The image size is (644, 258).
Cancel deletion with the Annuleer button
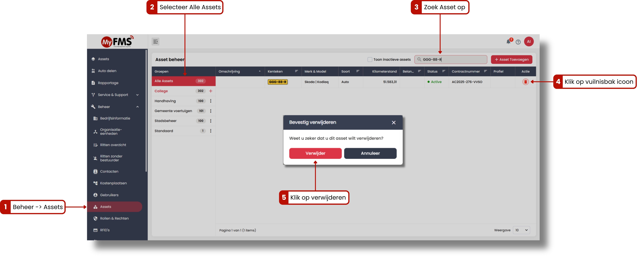pos(370,153)
